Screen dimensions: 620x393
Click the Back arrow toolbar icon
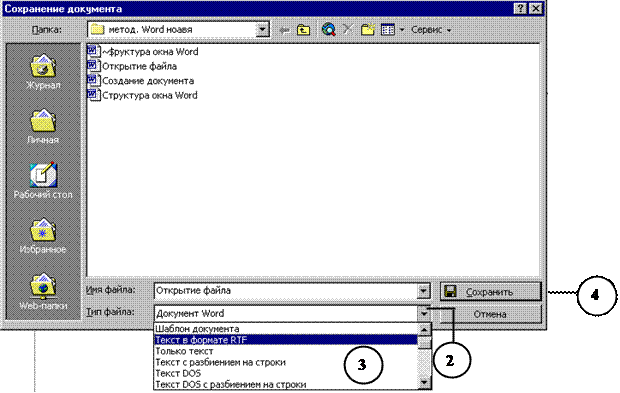pyautogui.click(x=284, y=30)
